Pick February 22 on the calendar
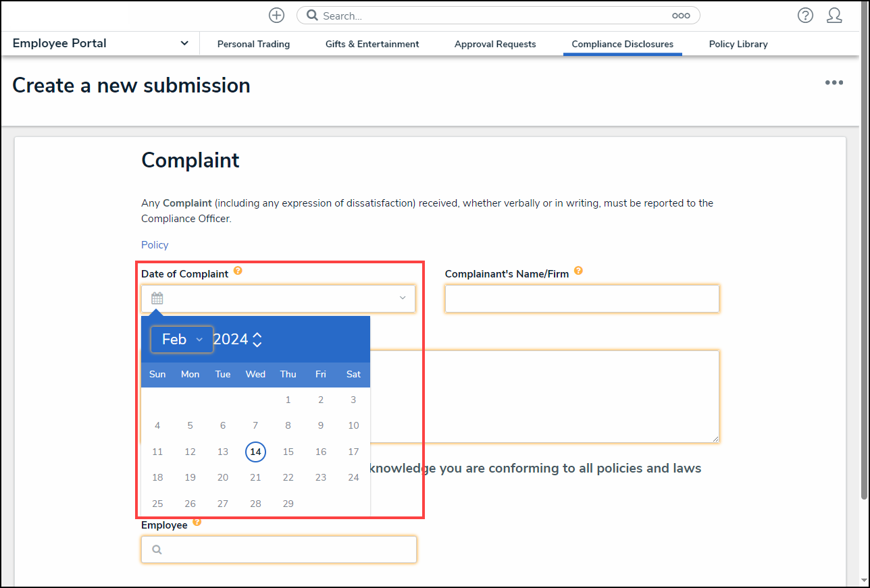The image size is (870, 588). [x=288, y=477]
